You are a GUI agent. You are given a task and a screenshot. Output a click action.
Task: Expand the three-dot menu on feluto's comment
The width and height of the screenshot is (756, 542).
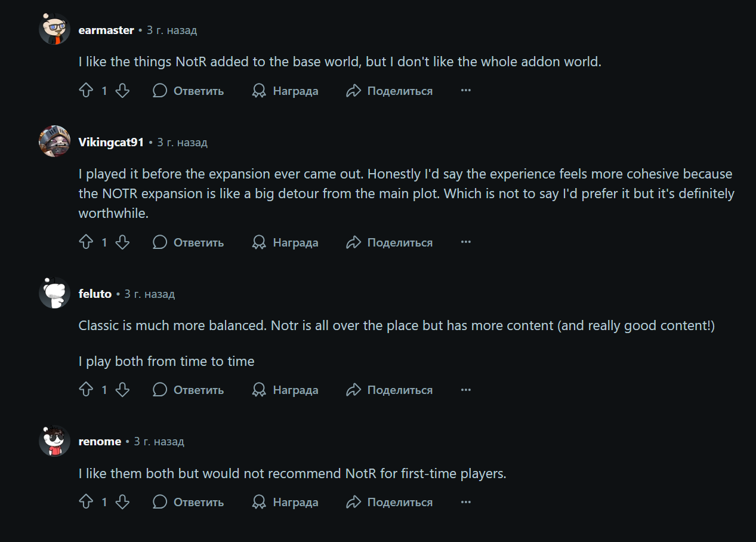click(466, 390)
